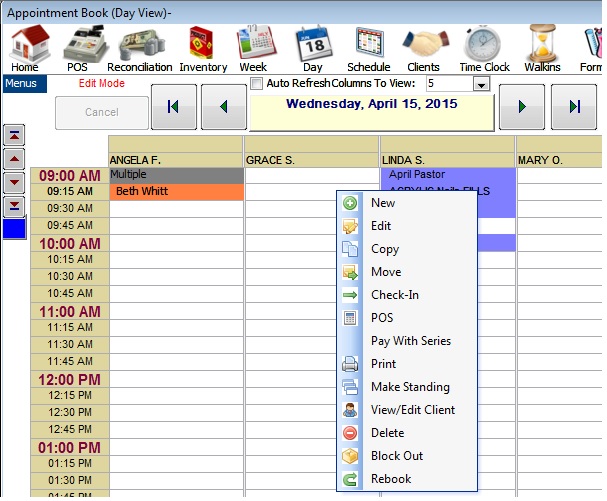Select View/Edit Client menu entry
Image resolution: width=607 pixels, height=501 pixels.
(x=407, y=410)
